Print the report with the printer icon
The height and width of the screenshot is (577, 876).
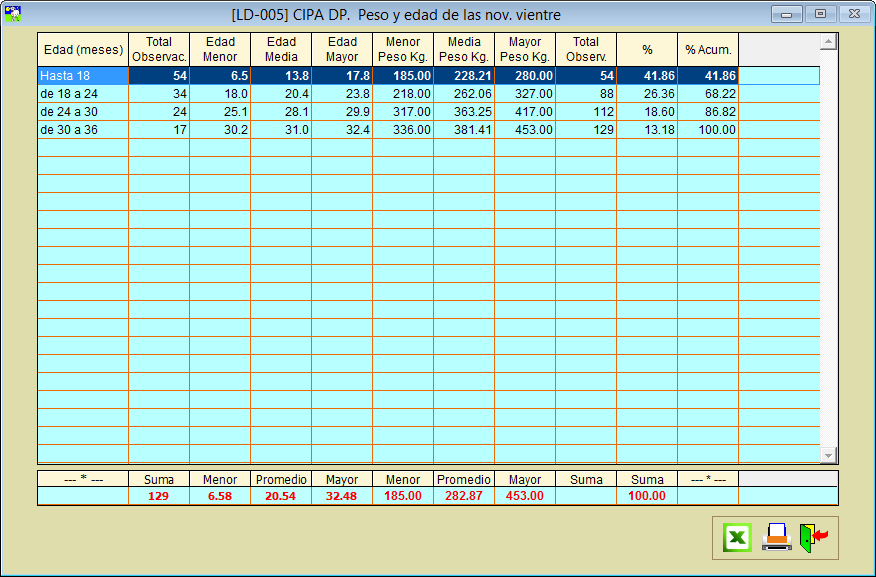777,538
